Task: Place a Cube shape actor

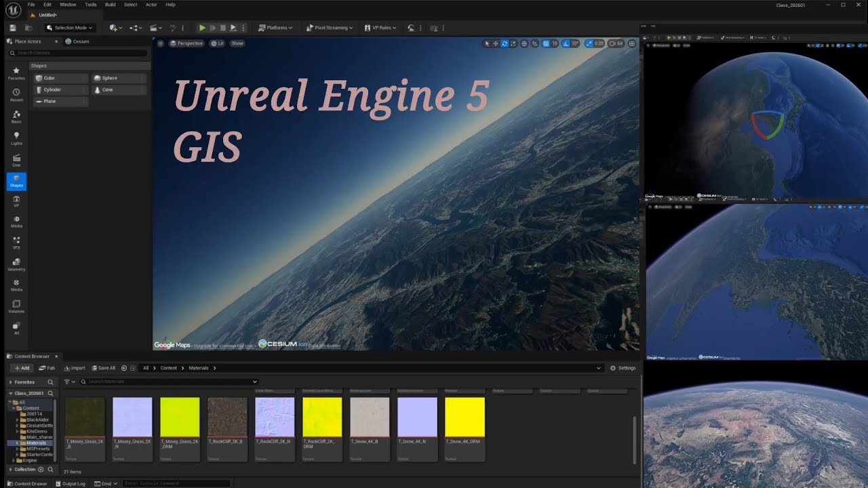Action: 60,78
